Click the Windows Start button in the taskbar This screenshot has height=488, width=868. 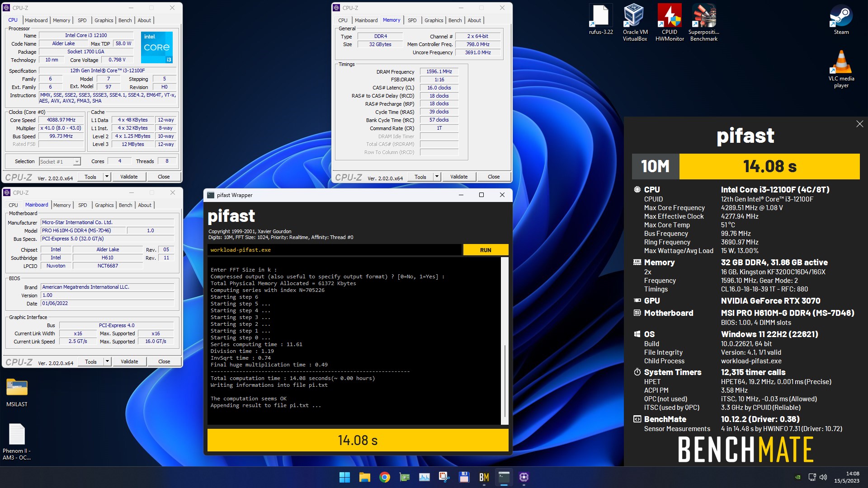click(344, 477)
